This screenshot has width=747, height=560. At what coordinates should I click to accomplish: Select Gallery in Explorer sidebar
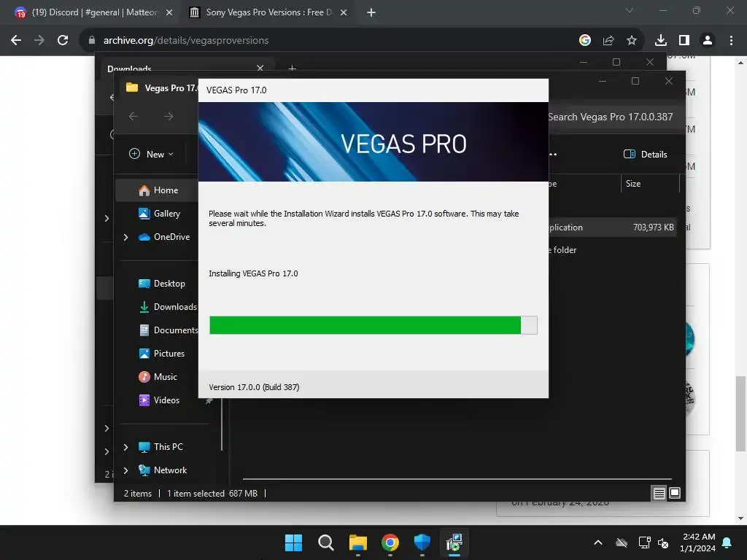[159, 214]
